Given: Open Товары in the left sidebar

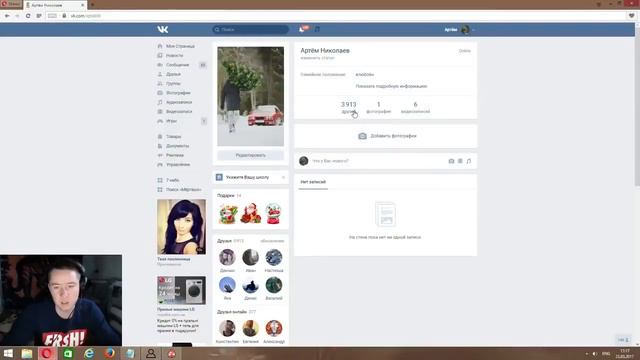Looking at the screenshot, I should pyautogui.click(x=173, y=137).
